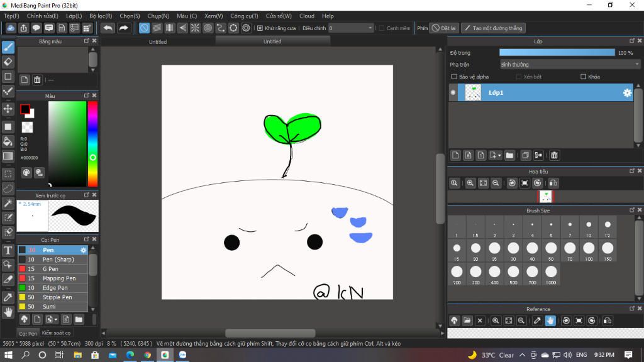This screenshot has width=644, height=362.
Task: Click the canvas horizontal scrollbar
Action: point(270,333)
